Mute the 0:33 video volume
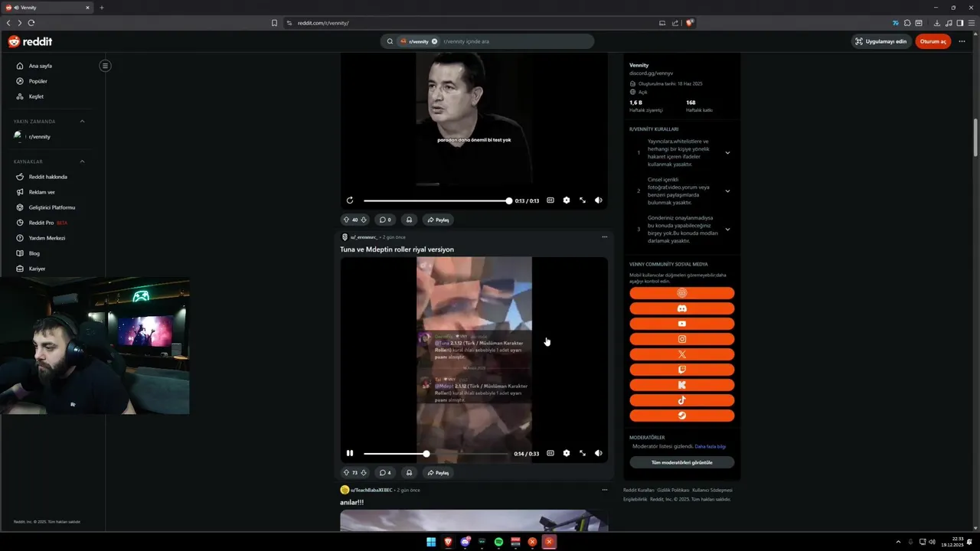980x551 pixels. (x=599, y=453)
